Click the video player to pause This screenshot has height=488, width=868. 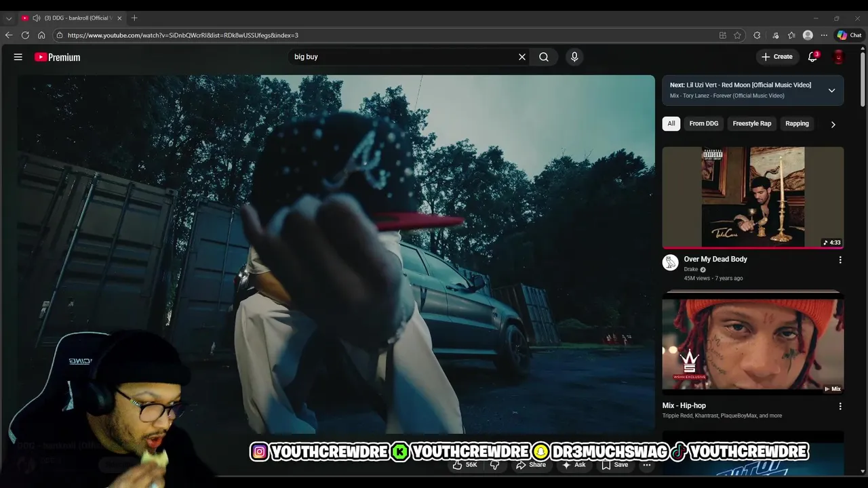point(336,253)
